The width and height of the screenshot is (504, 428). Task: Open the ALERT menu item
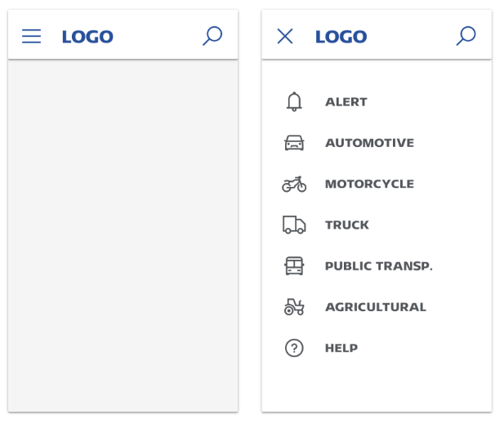(x=346, y=102)
